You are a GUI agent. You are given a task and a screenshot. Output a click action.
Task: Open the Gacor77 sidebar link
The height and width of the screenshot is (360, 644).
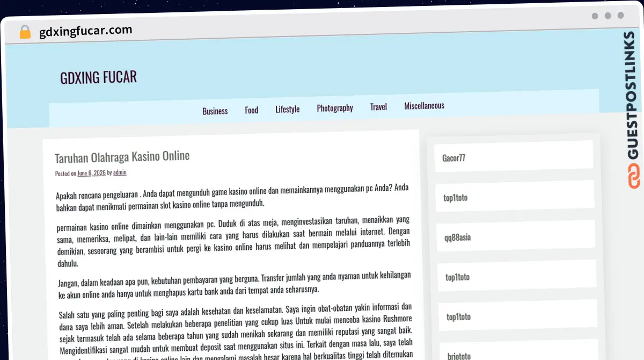(x=453, y=158)
